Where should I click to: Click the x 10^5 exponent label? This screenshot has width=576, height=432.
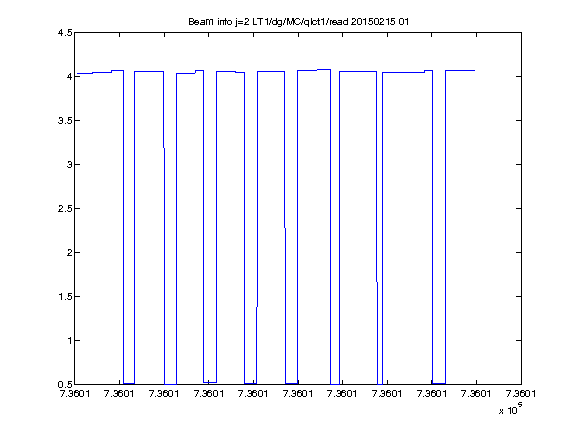(511, 409)
